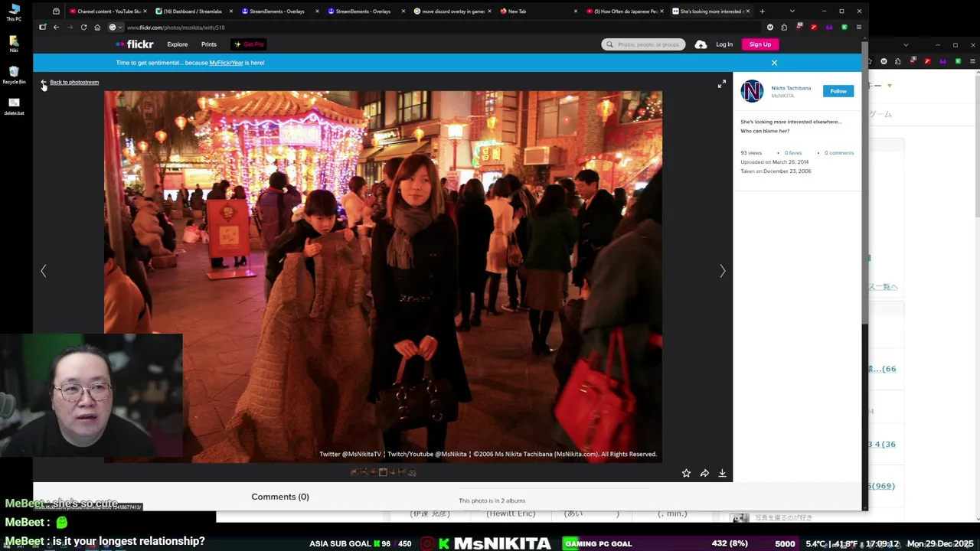Open the Explore menu on Flickr
The image size is (980, 551).
pos(177,44)
